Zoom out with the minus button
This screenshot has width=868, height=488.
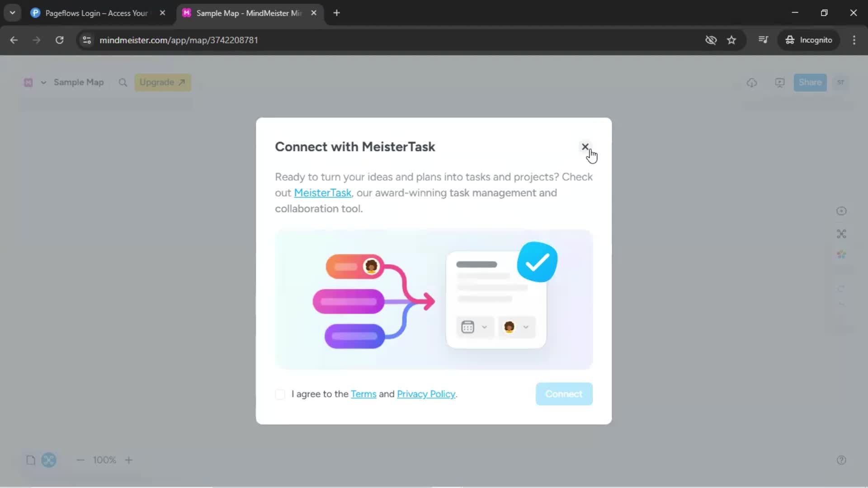click(x=80, y=460)
